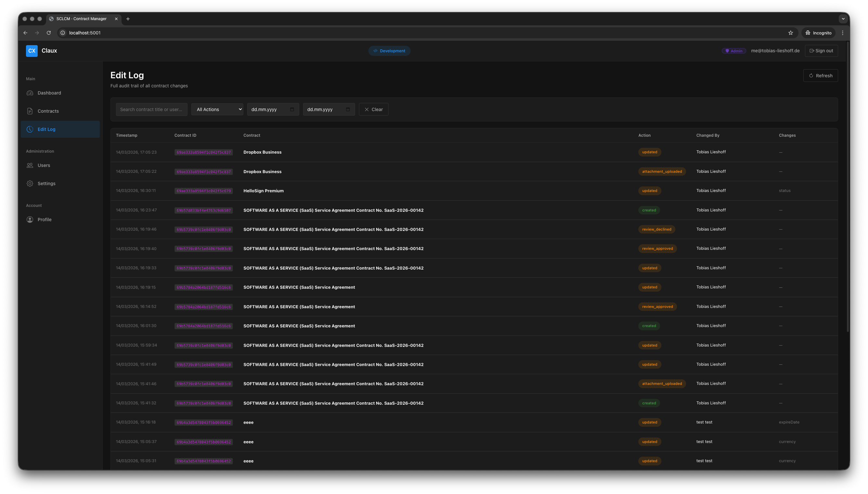The image size is (868, 494).
Task: Switch to SCLCM Contract Manager tab
Action: (82, 19)
